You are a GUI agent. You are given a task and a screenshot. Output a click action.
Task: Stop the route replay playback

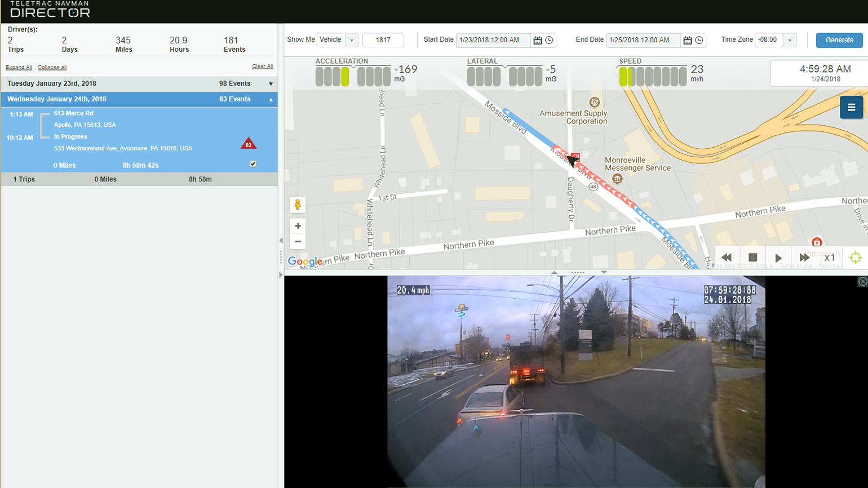752,258
